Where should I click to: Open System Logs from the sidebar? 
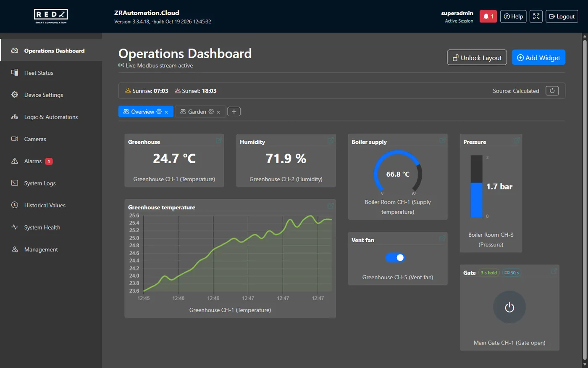point(51,183)
